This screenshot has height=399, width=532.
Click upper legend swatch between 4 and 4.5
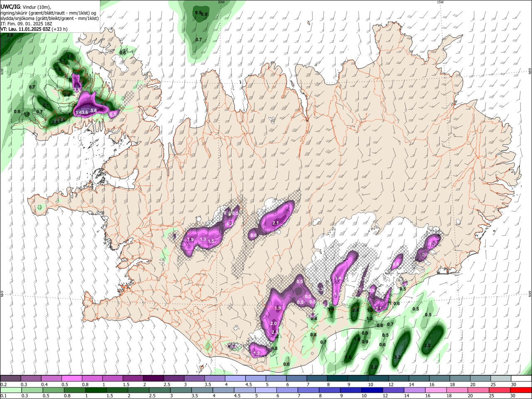coord(234,378)
